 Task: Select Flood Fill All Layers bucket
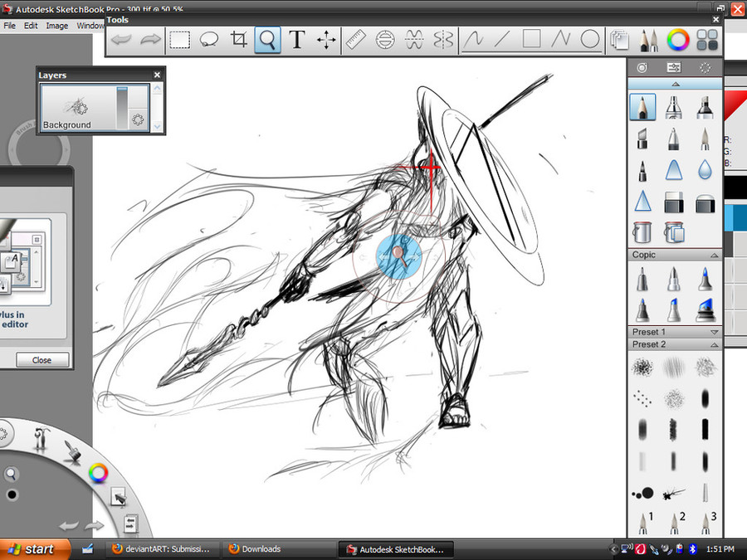pos(674,232)
